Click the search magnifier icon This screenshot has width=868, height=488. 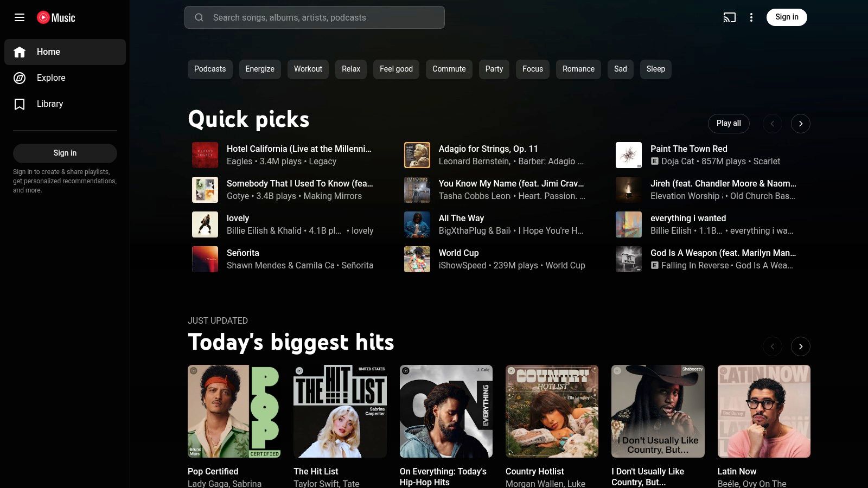tap(199, 17)
